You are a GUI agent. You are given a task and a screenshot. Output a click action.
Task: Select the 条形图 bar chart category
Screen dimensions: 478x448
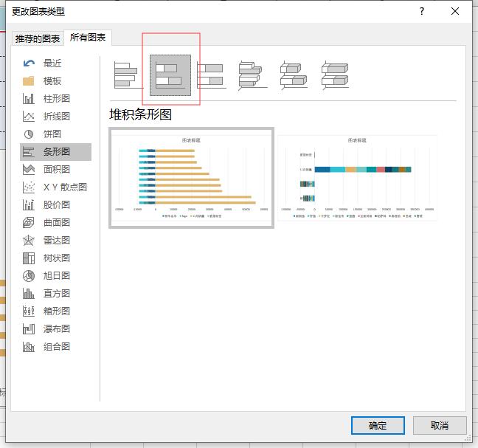coord(55,151)
